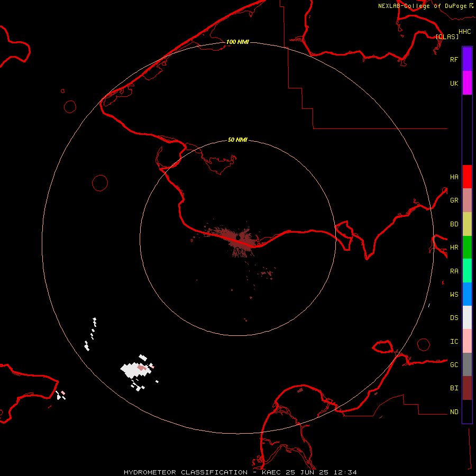Click the GC legend label
This screenshot has width=476, height=476.
click(x=454, y=365)
